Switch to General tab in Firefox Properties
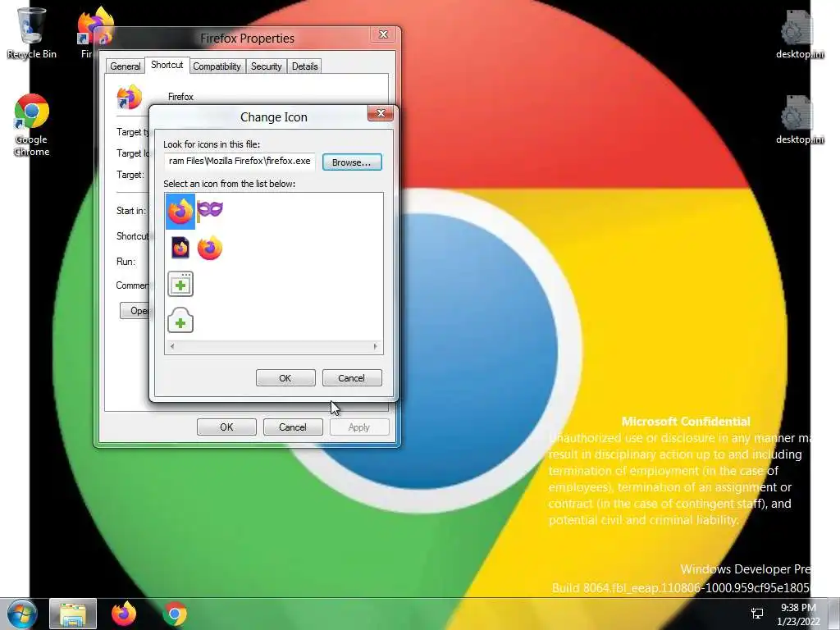Viewport: 840px width, 630px height. (126, 66)
